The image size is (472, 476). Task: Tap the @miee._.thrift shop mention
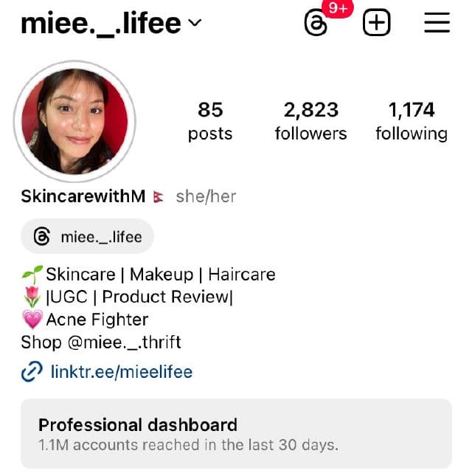point(125,342)
